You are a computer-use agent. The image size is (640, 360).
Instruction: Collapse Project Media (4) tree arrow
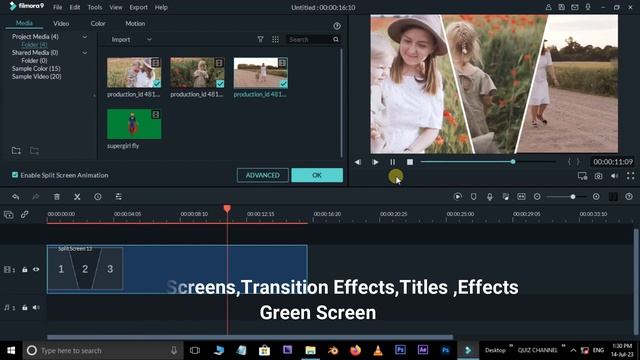tap(84, 37)
